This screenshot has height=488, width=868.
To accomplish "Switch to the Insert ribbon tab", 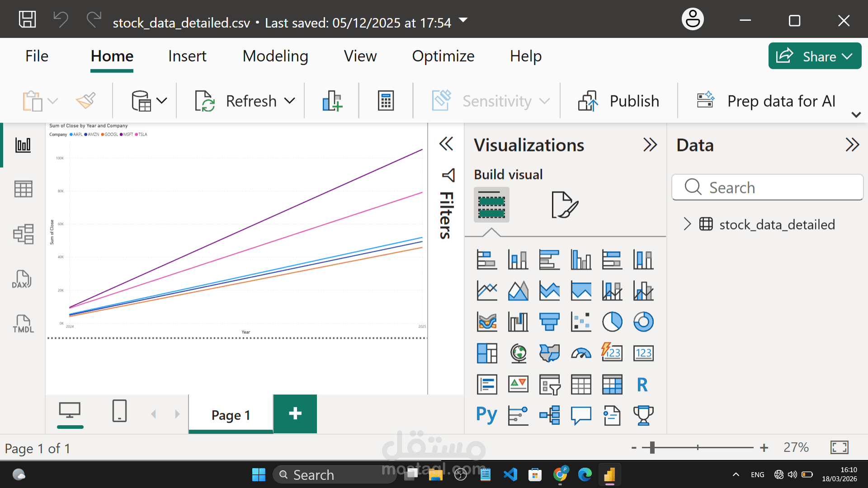I will tap(187, 56).
